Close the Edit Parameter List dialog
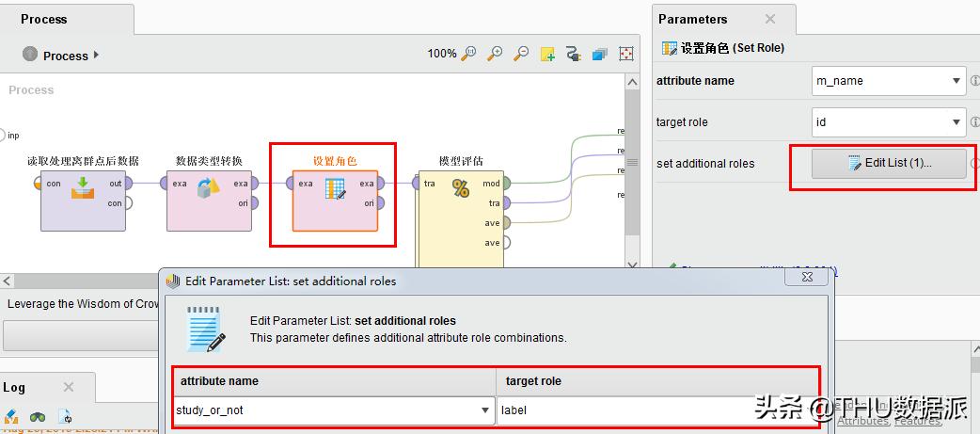The width and height of the screenshot is (980, 434). (x=807, y=276)
